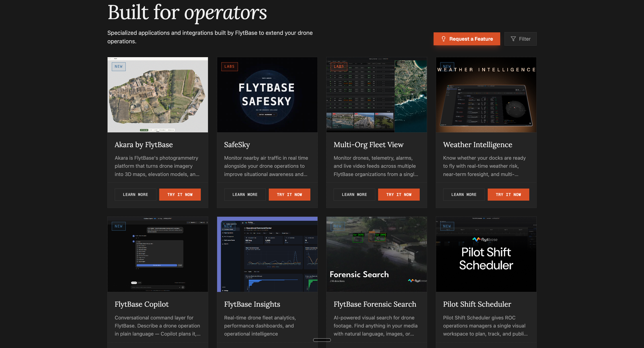Viewport: 644px width, 348px height.
Task: Click Try It Now for Multi-Org Fleet View
Action: [399, 195]
